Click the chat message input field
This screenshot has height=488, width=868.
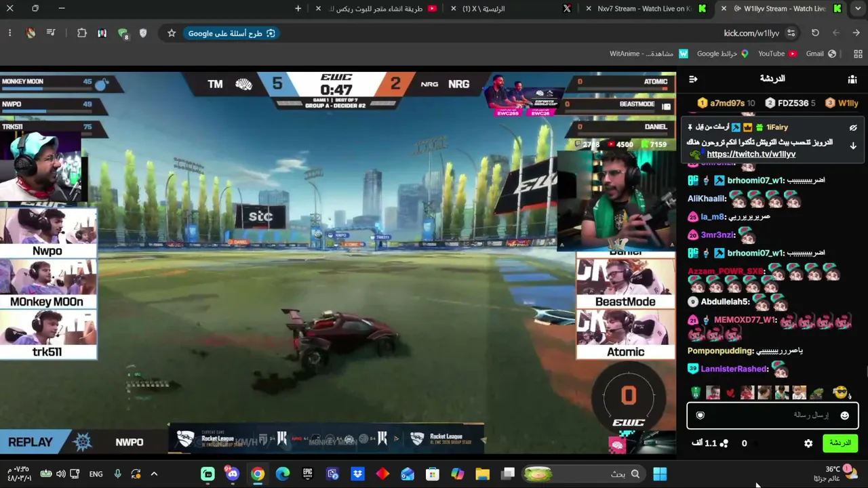click(x=772, y=415)
